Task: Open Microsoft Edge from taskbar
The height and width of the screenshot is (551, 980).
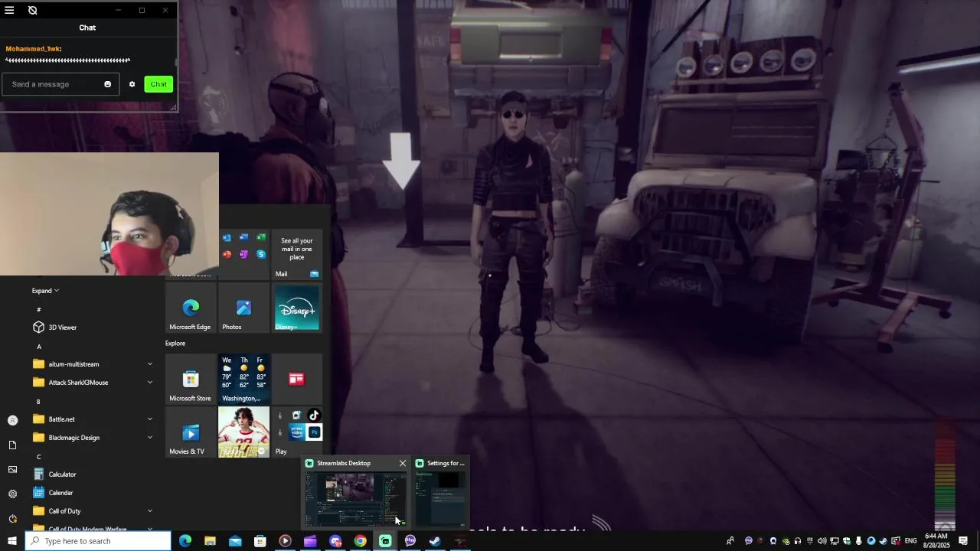Action: [185, 541]
